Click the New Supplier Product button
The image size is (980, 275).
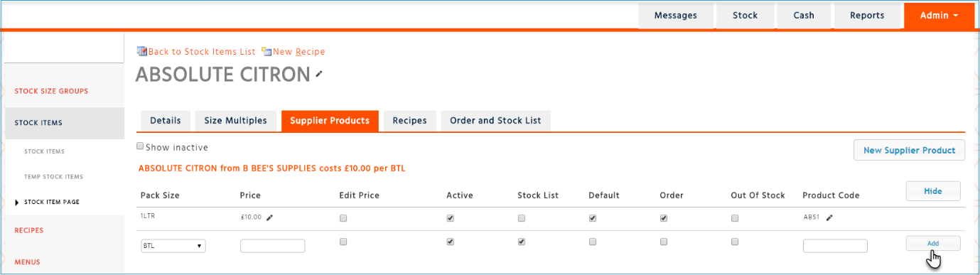pyautogui.click(x=909, y=150)
